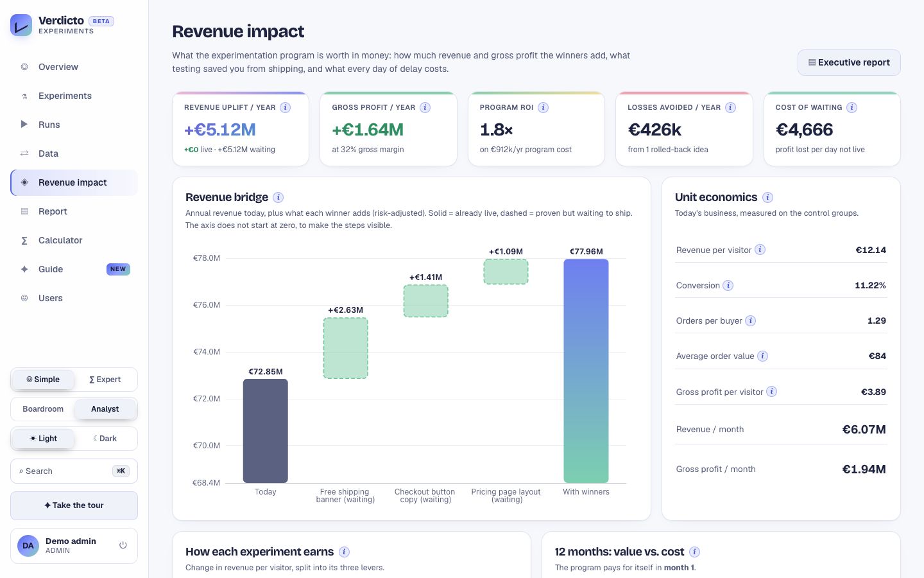This screenshot has height=578, width=924.
Task: Click the €72.85M label above Today bar
Action: [x=266, y=372]
